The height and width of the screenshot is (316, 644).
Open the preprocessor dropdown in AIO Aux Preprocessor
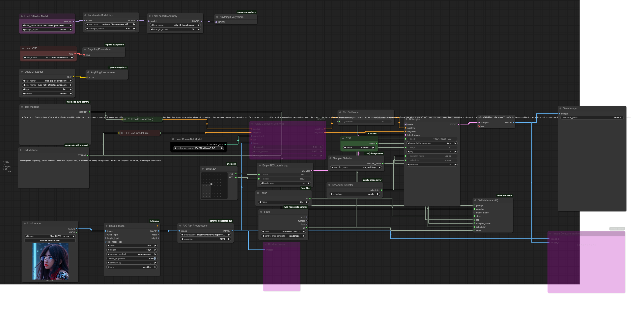206,235
